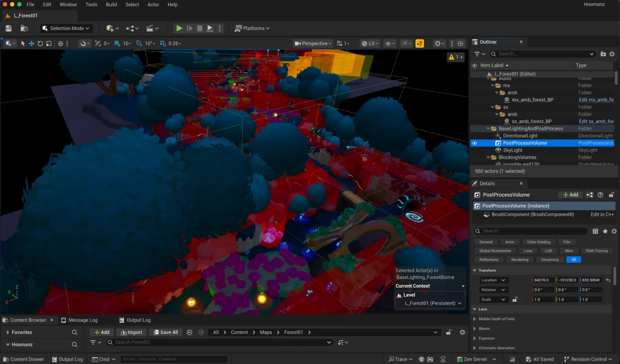Screen dimensions: 620x364
Task: Open Revision Control in status bar
Action: 588,359
